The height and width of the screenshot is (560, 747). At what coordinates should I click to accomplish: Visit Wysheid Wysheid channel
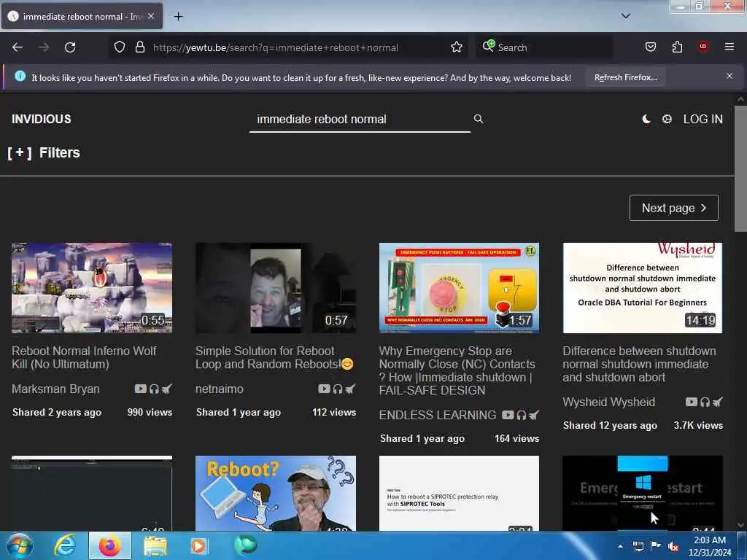(609, 402)
